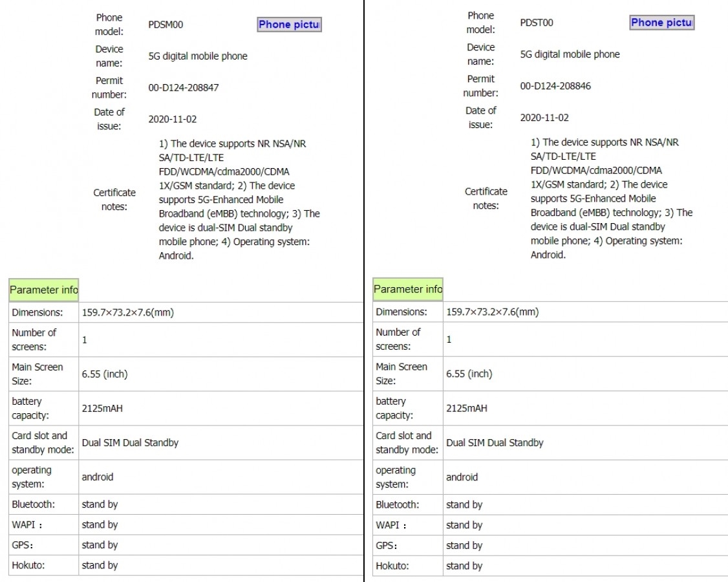The width and height of the screenshot is (728, 582).
Task: Click the right panel's Dimensions value
Action: coord(492,312)
